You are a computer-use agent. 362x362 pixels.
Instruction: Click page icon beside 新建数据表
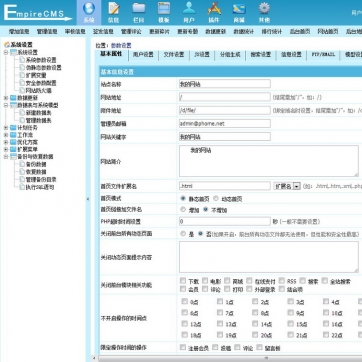pos(22,113)
